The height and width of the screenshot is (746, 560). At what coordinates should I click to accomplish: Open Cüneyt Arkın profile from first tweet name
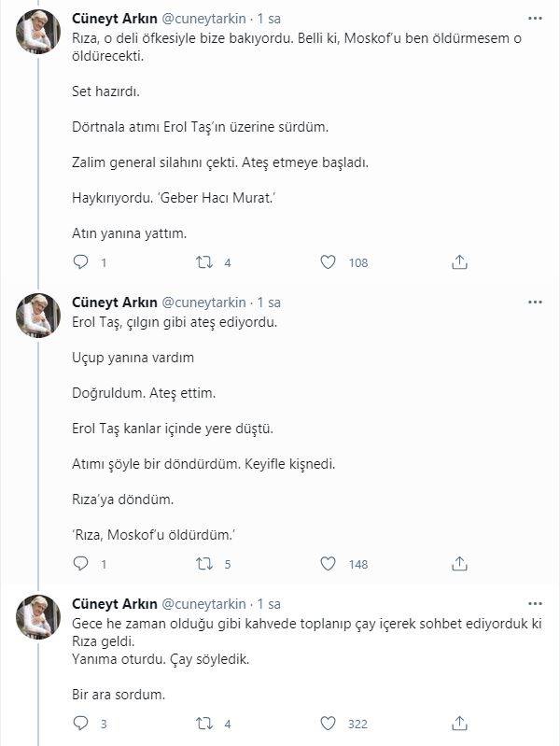115,18
